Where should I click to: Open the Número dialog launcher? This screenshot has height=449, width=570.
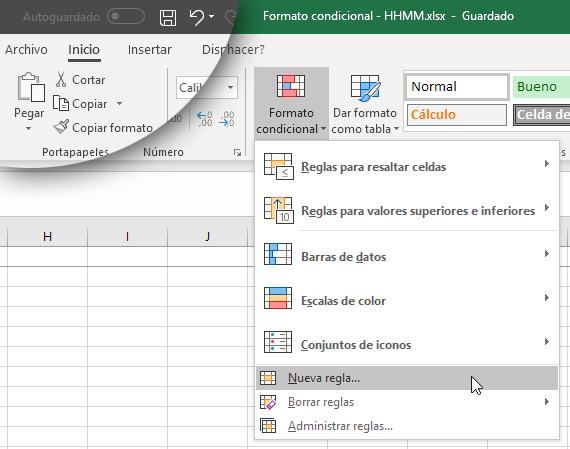[x=237, y=153]
